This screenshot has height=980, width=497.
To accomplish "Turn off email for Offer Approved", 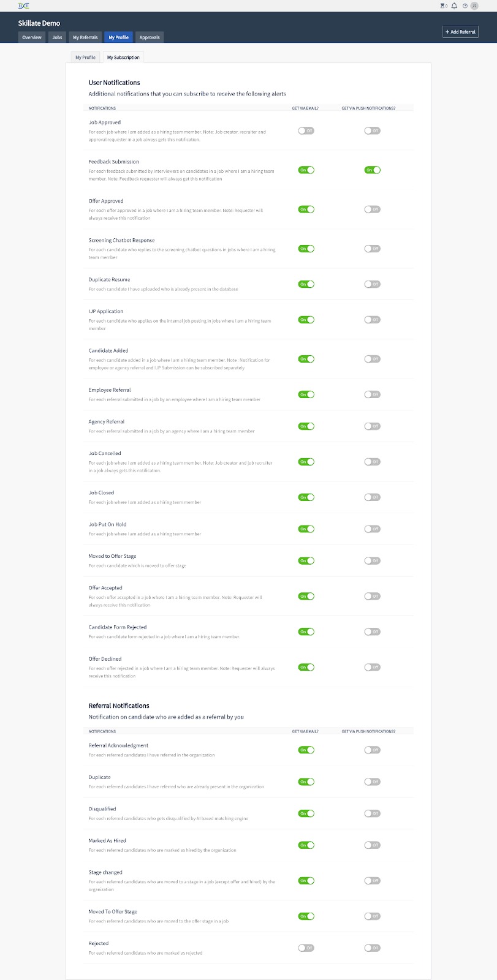I will (x=306, y=209).
